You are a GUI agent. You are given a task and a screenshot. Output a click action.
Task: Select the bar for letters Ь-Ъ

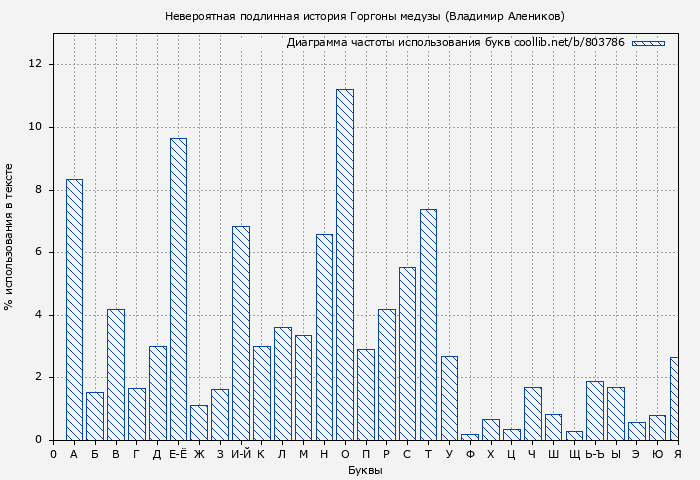(595, 411)
